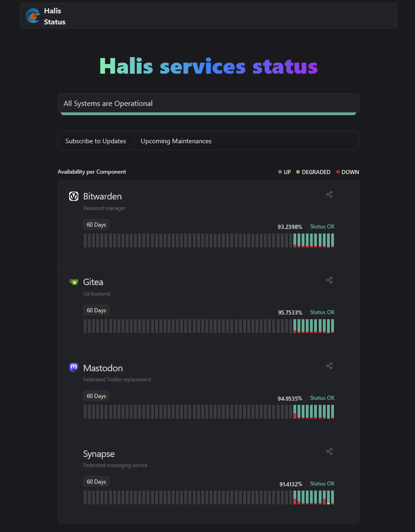Open the Mastodon 60 Days range selector
Screen dimensions: 415x532
point(96,396)
